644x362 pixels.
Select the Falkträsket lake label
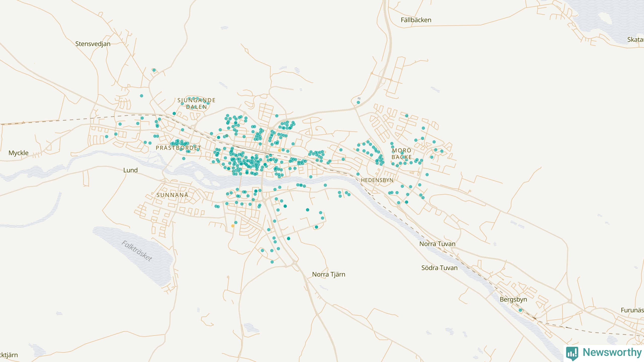pyautogui.click(x=137, y=251)
